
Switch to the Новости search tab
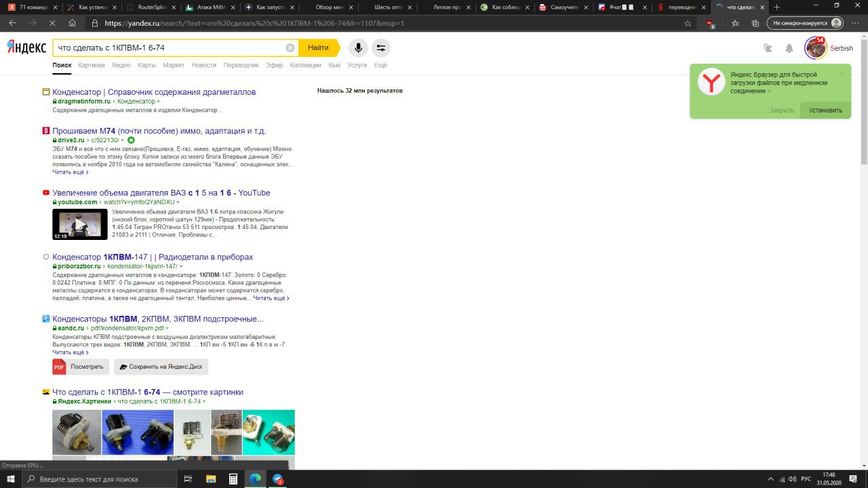204,65
